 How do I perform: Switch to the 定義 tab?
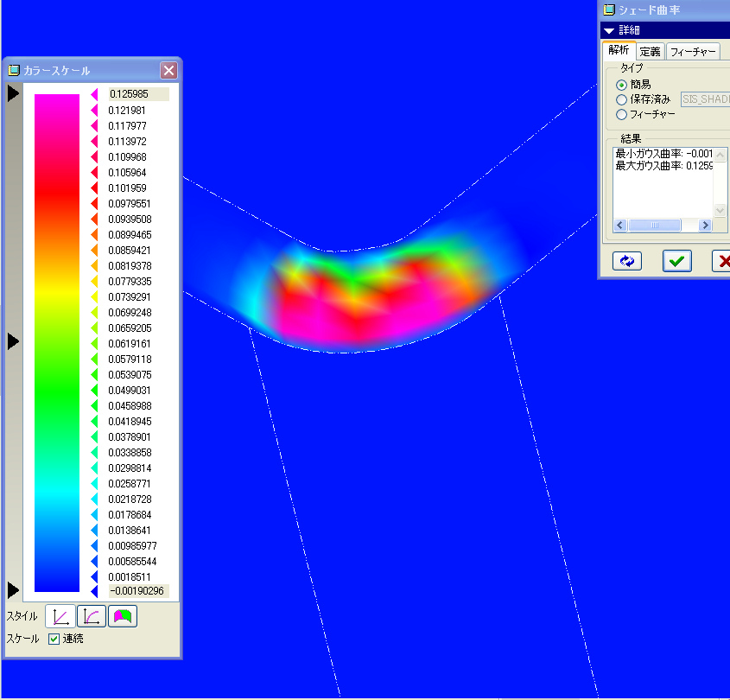tap(650, 52)
